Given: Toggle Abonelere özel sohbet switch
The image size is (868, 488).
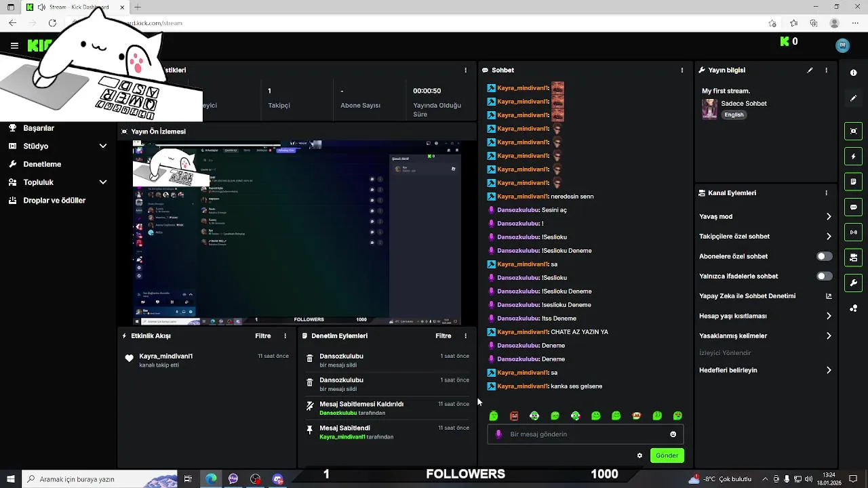Looking at the screenshot, I should click(x=824, y=256).
